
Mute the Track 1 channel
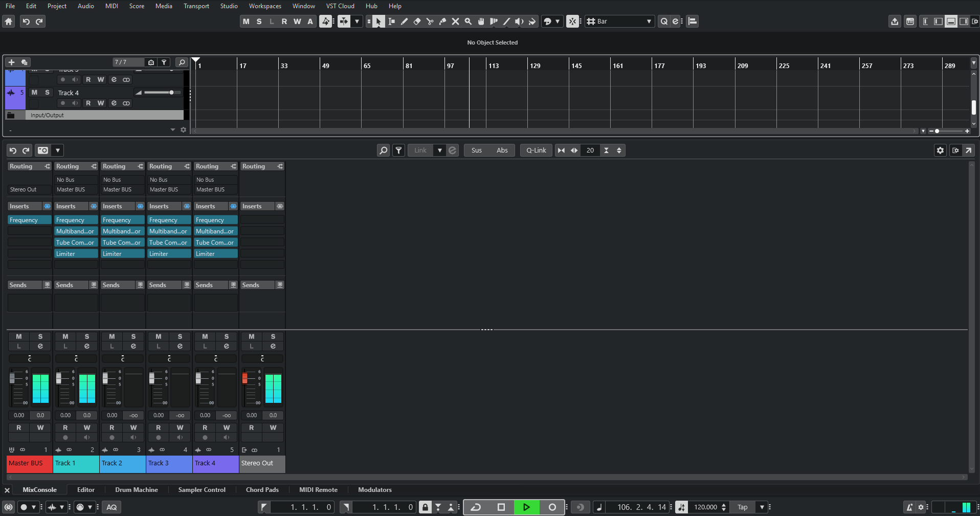pyautogui.click(x=65, y=336)
